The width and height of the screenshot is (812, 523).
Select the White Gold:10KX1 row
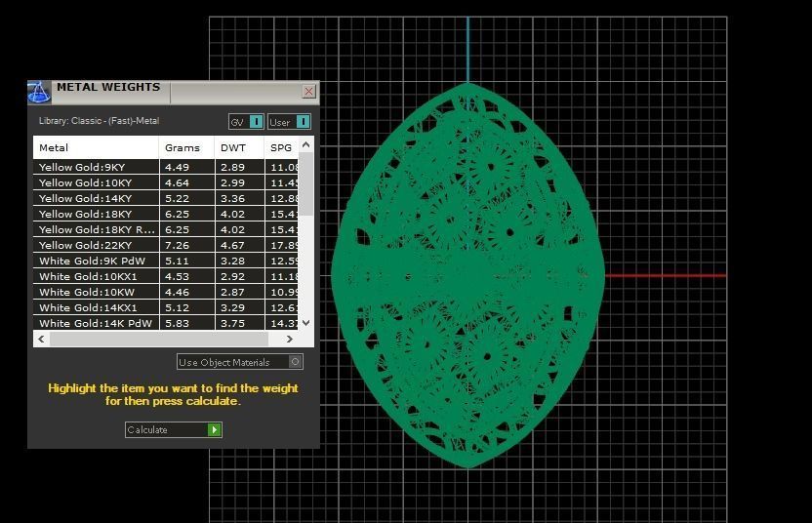166,276
